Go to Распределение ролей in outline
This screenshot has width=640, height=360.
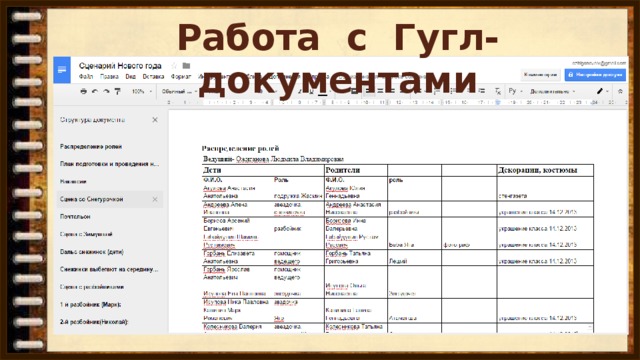coord(91,147)
